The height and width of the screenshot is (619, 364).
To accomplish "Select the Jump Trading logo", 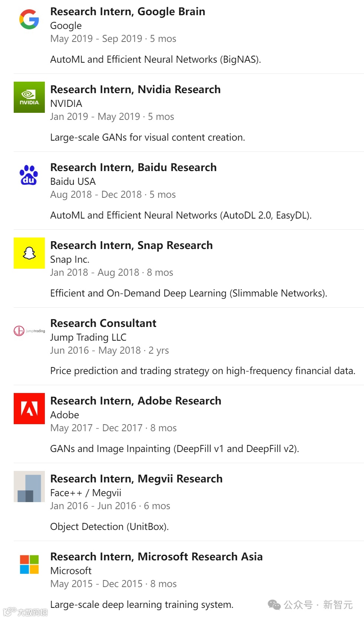I will [29, 331].
